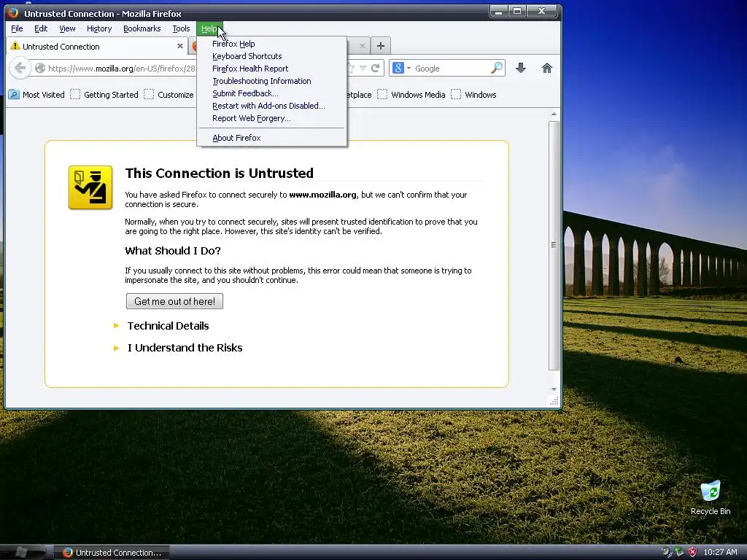Open the Windows bookmark
747x560 pixels.
(x=474, y=95)
